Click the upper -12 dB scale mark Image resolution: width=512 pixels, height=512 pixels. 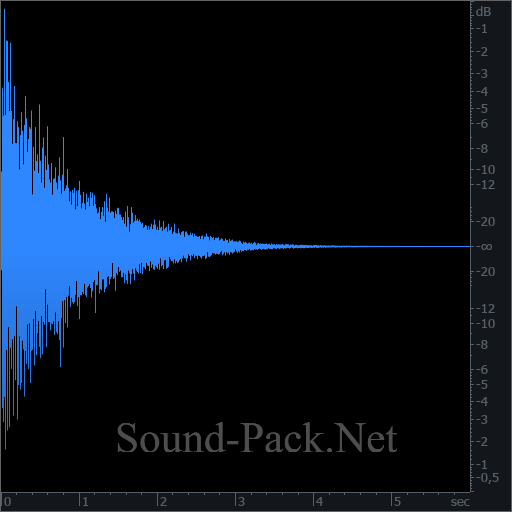pyautogui.click(x=485, y=185)
